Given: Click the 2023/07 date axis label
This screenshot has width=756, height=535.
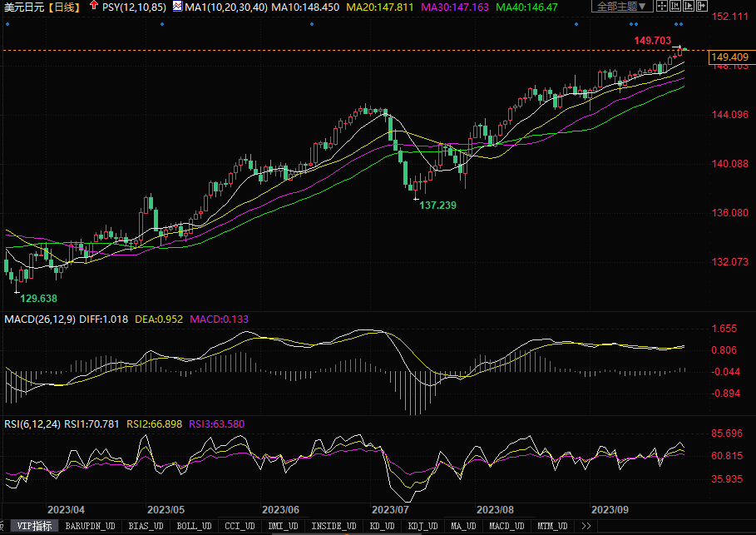Looking at the screenshot, I should coord(391,510).
